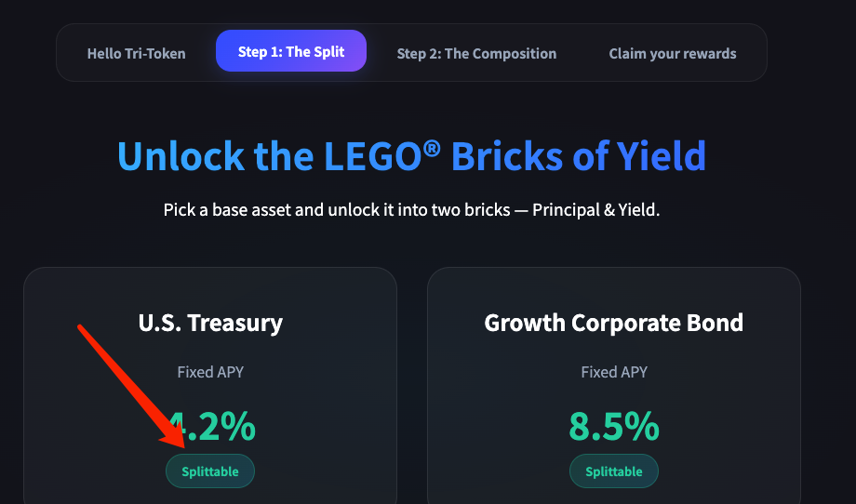This screenshot has height=504, width=856.
Task: Open the Hello Tri-Token tab
Action: (136, 53)
